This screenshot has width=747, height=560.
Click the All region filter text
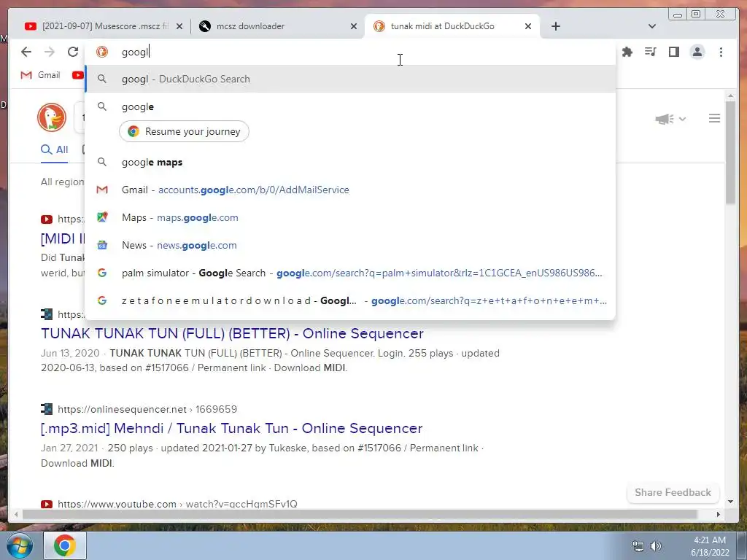tap(63, 182)
